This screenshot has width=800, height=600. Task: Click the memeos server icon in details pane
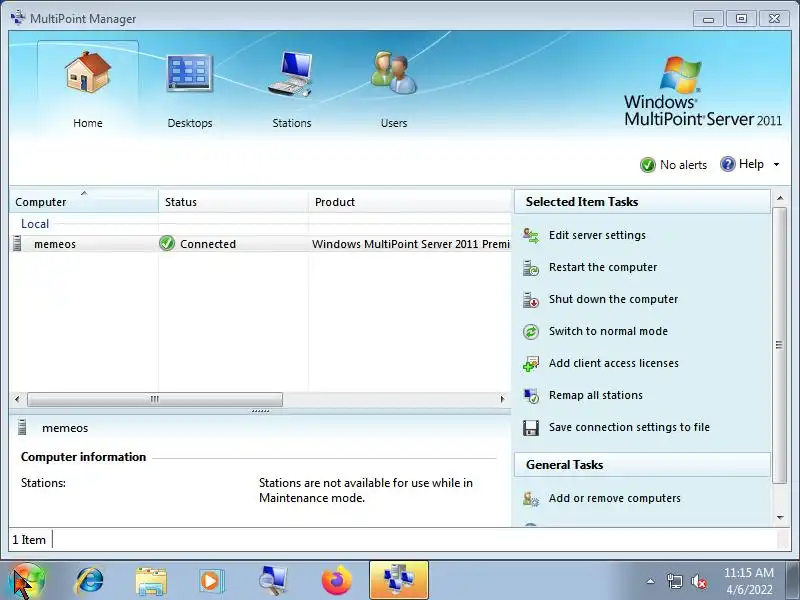click(22, 428)
